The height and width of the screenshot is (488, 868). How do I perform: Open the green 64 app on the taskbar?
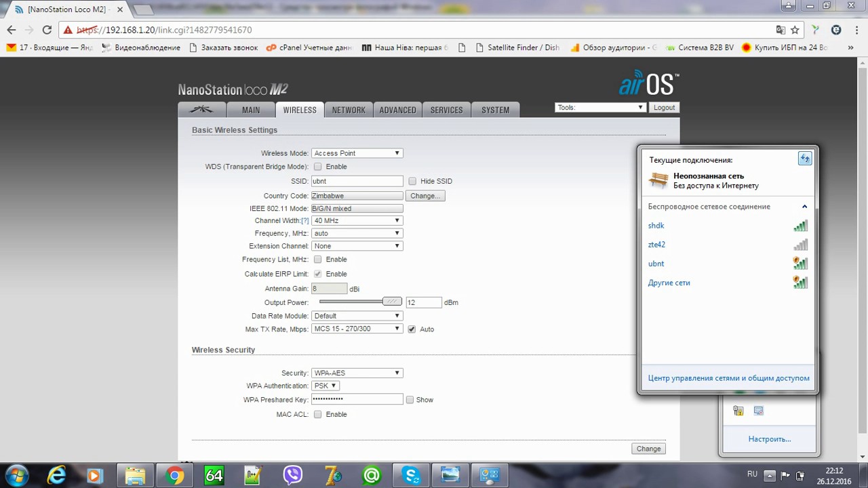point(214,476)
